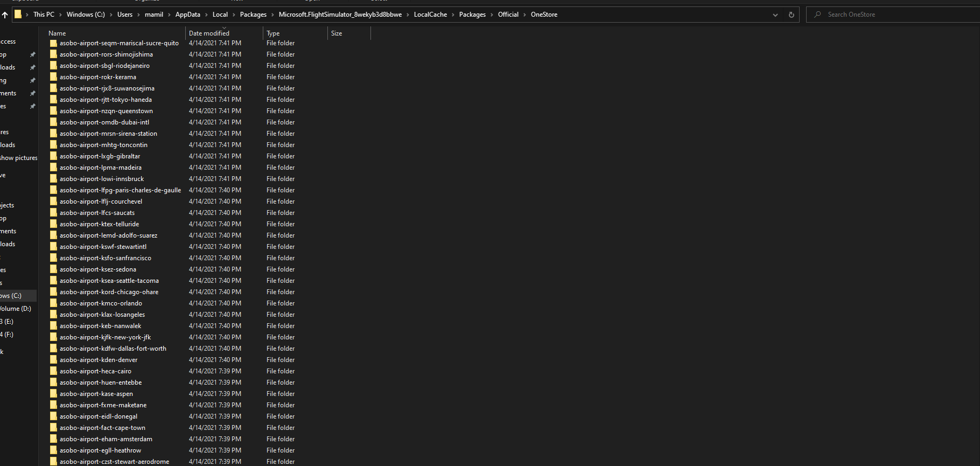Select the asobo-airport-rjtt-tokyo-haneda folder
This screenshot has height=466, width=980.
click(106, 100)
